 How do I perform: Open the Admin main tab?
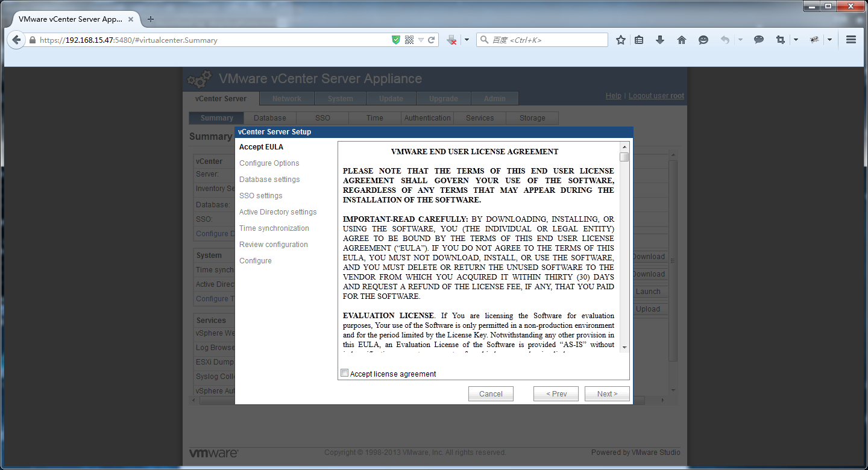[x=495, y=99]
